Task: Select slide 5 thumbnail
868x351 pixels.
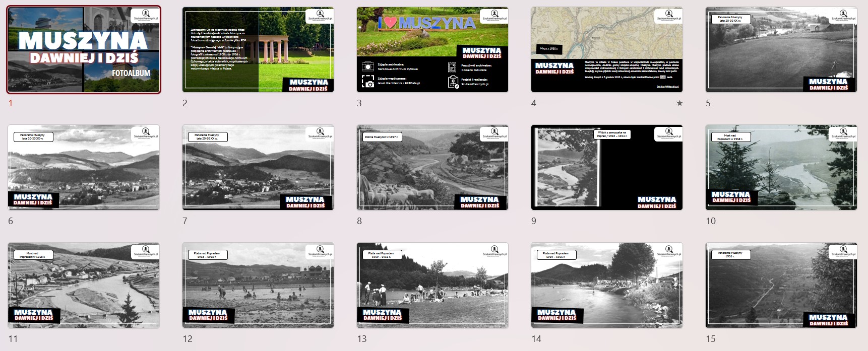Action: point(781,50)
